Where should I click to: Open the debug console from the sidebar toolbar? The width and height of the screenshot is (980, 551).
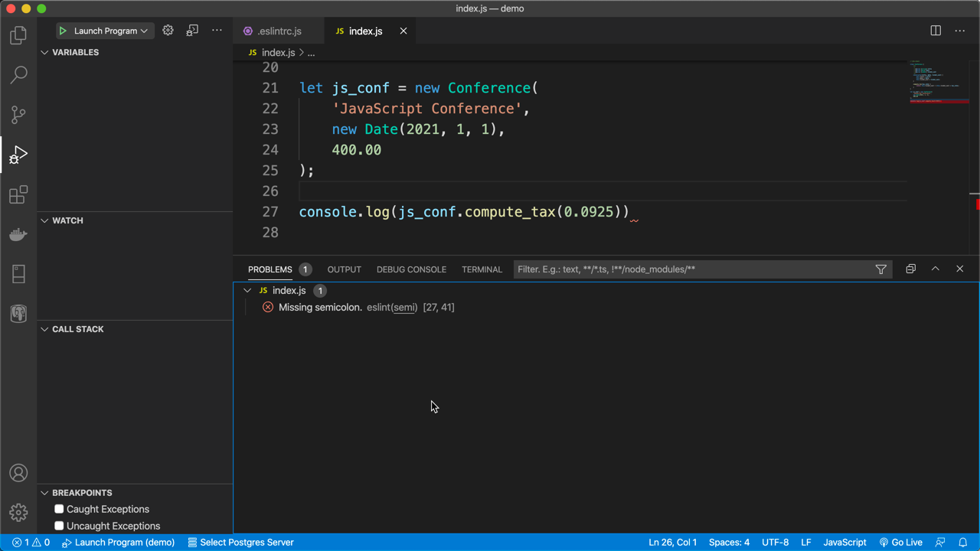(192, 31)
